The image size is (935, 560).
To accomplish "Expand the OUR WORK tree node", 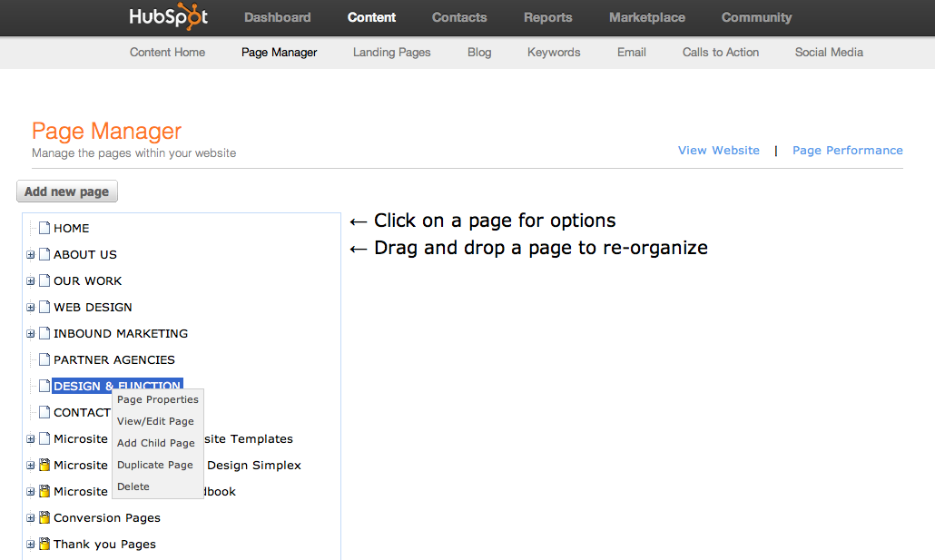I will [30, 280].
